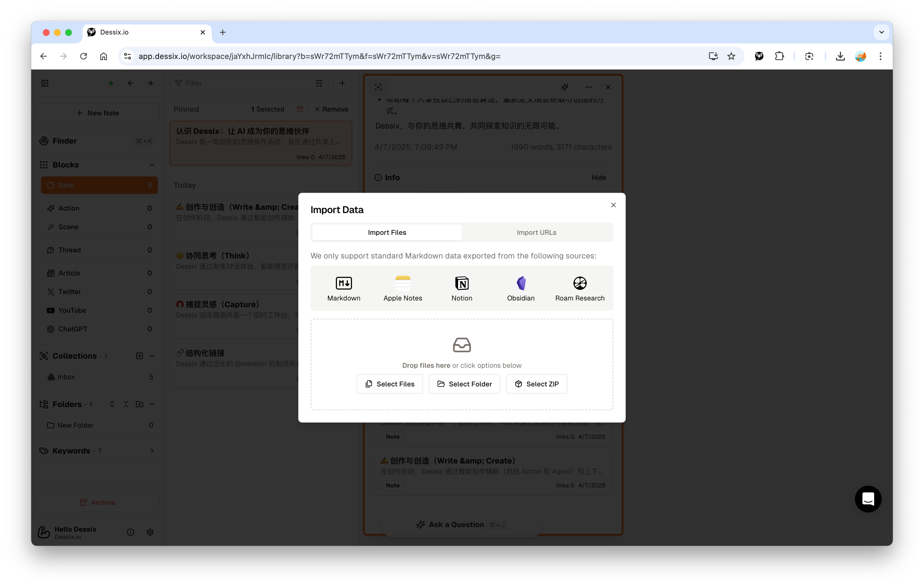This screenshot has height=587, width=924.
Task: Open the site information toggle icon
Action: (x=127, y=56)
